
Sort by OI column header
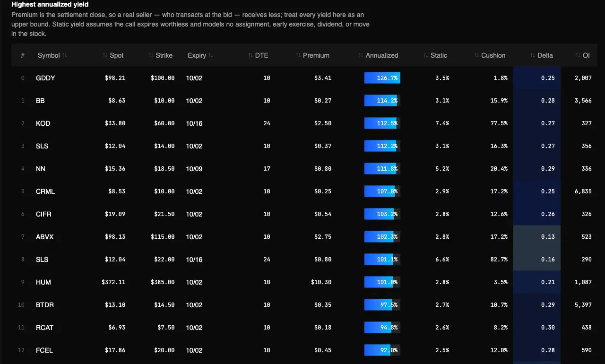pos(582,55)
